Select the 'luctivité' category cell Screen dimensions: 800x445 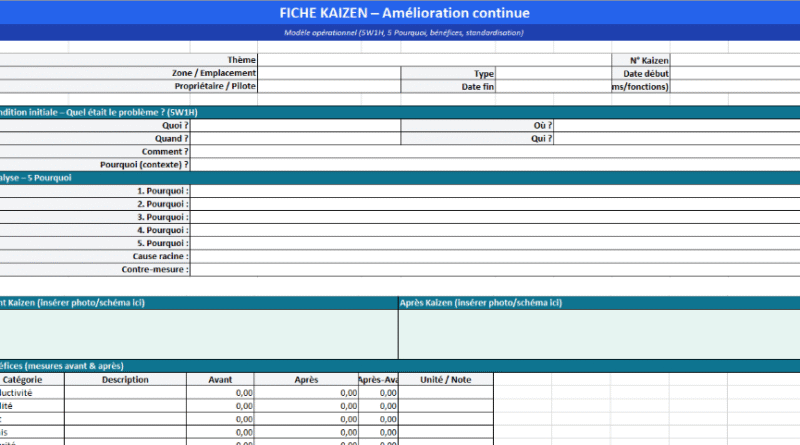point(32,393)
